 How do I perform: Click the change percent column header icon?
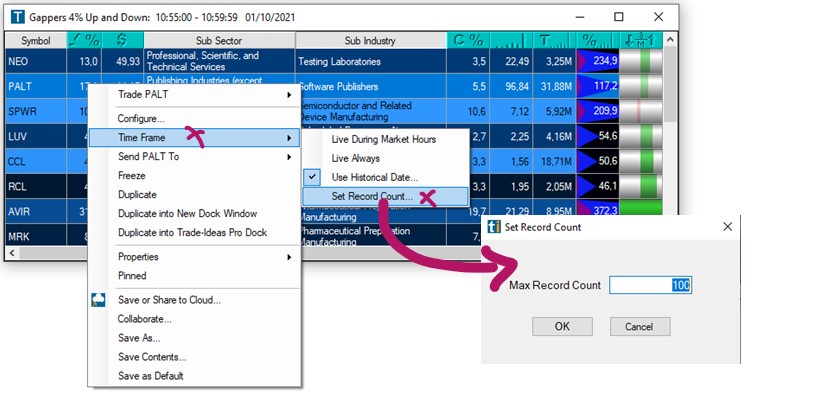468,40
